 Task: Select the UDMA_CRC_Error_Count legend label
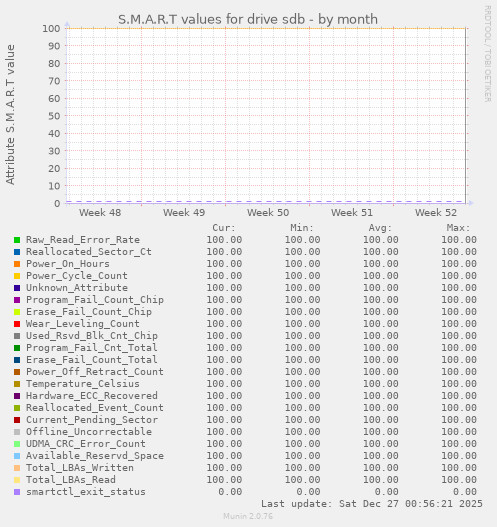coord(86,444)
